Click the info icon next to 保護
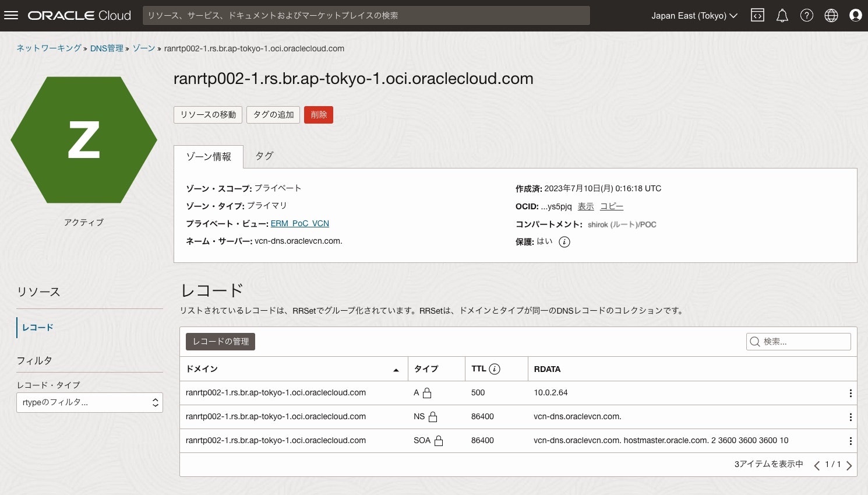The width and height of the screenshot is (868, 495). click(564, 242)
